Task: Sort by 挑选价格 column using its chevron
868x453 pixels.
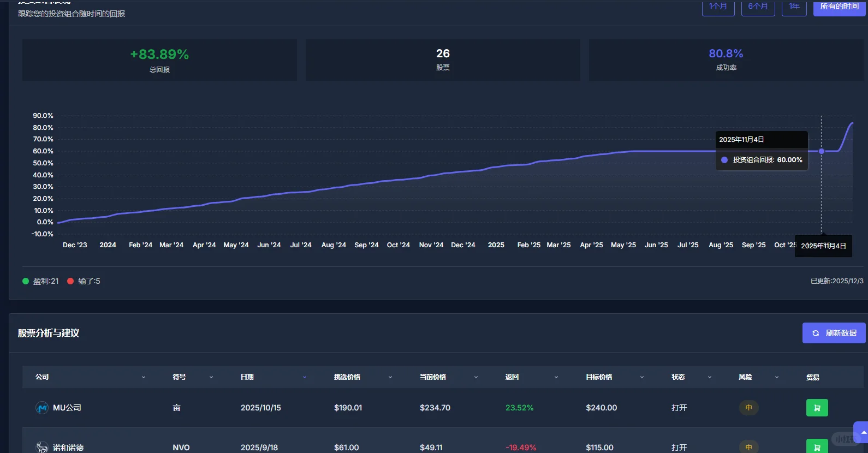Action: [390, 377]
